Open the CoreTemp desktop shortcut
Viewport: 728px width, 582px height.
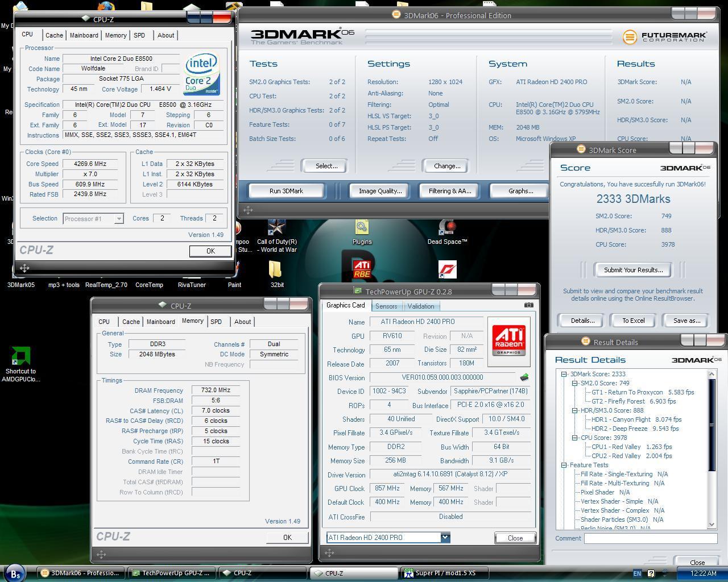tap(149, 285)
